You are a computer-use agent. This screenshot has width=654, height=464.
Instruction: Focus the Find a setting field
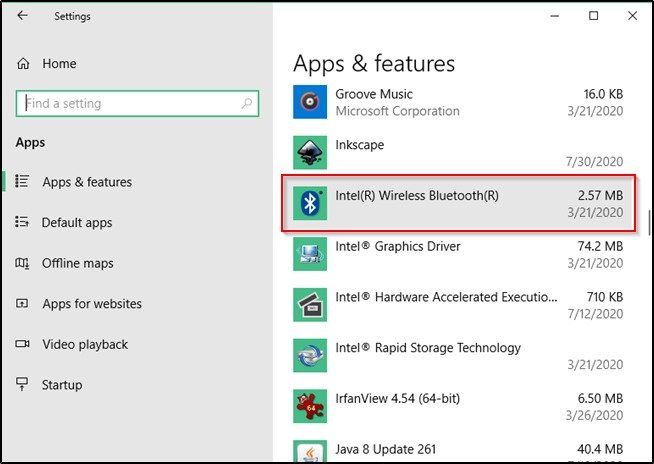coord(137,103)
